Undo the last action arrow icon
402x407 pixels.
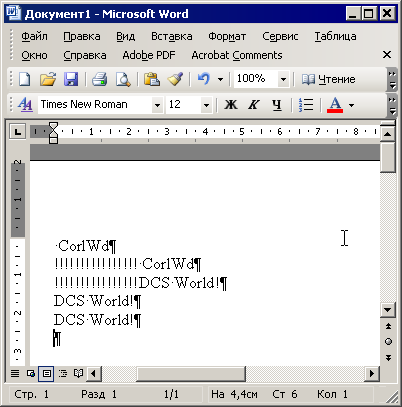(x=203, y=79)
